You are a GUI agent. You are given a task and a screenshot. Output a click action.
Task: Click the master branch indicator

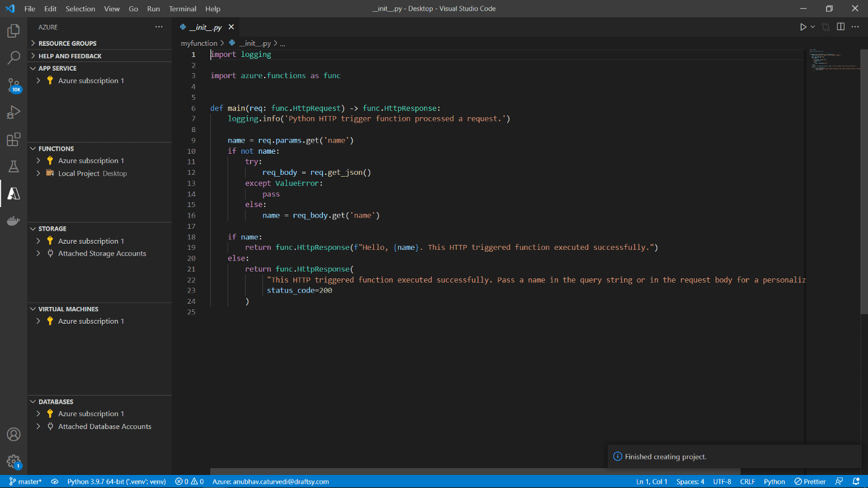point(25,482)
